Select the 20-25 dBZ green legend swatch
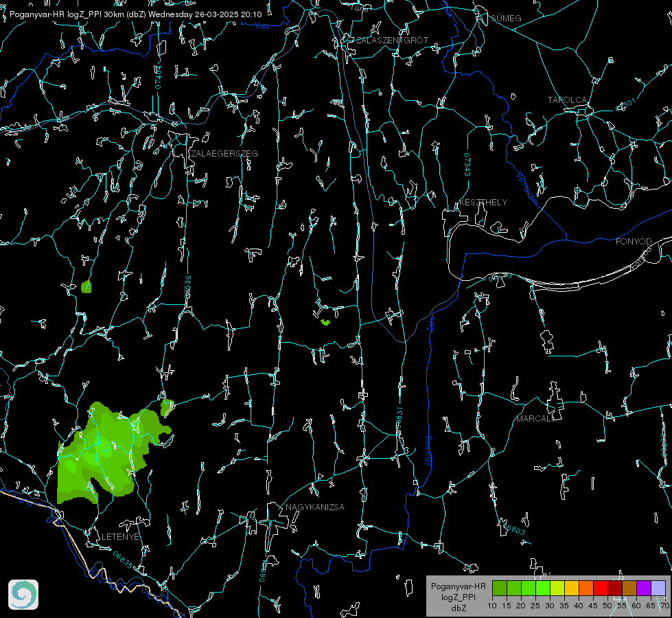Screen dimensions: 672x618 pyautogui.click(x=529, y=588)
